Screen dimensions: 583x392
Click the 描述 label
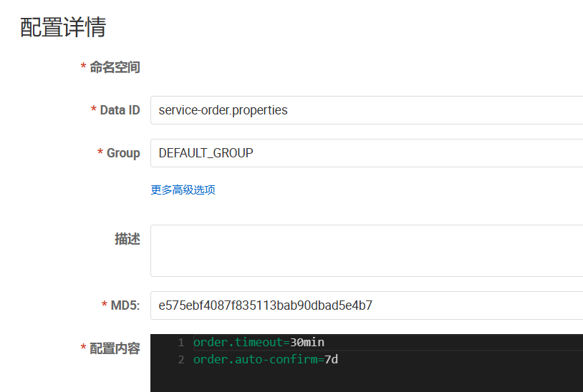point(127,239)
